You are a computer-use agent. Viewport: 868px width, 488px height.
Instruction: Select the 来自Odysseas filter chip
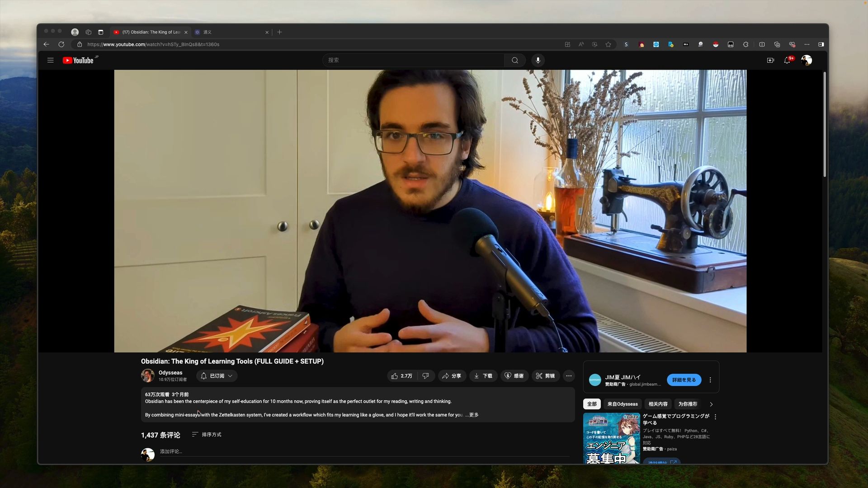(x=623, y=404)
